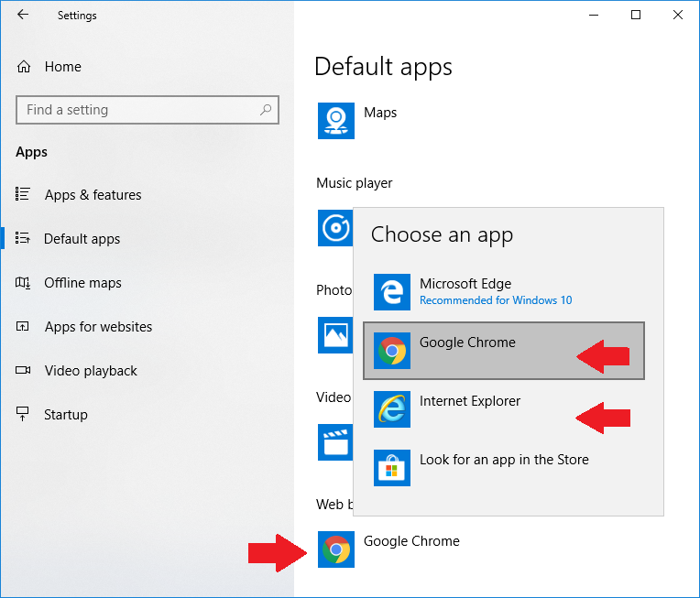
Task: Click the Movies & TV video player icon
Action: point(335,442)
